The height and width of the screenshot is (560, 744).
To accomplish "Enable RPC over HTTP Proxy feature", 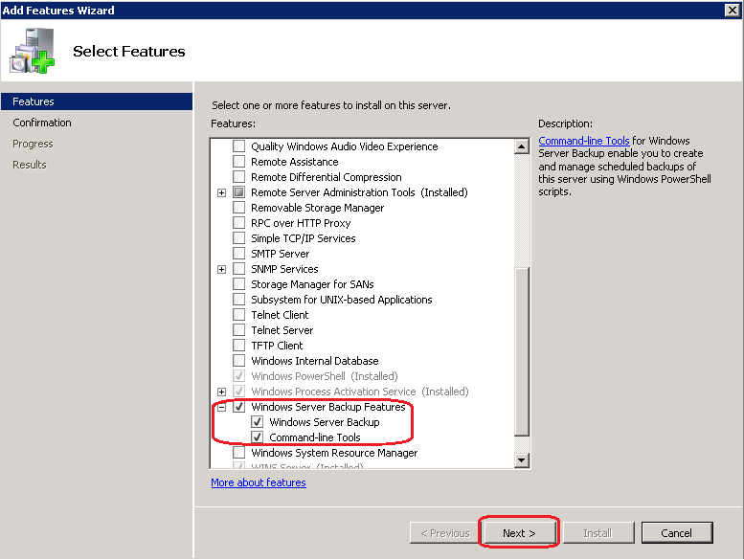I will click(x=238, y=223).
